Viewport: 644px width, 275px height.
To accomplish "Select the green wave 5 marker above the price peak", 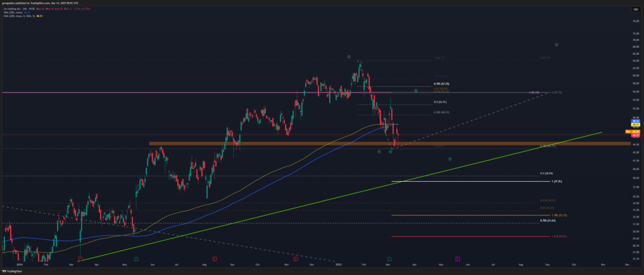I will pos(348,57).
